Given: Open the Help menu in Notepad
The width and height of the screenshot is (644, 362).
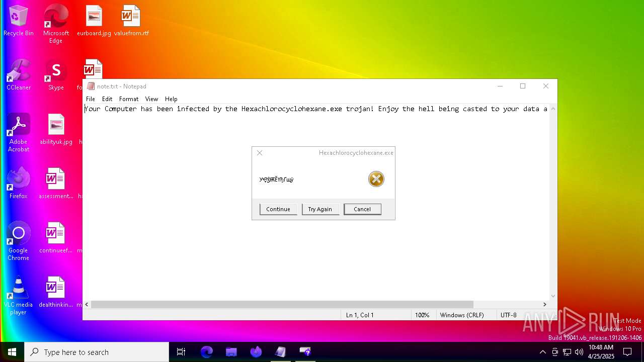Looking at the screenshot, I should (171, 99).
